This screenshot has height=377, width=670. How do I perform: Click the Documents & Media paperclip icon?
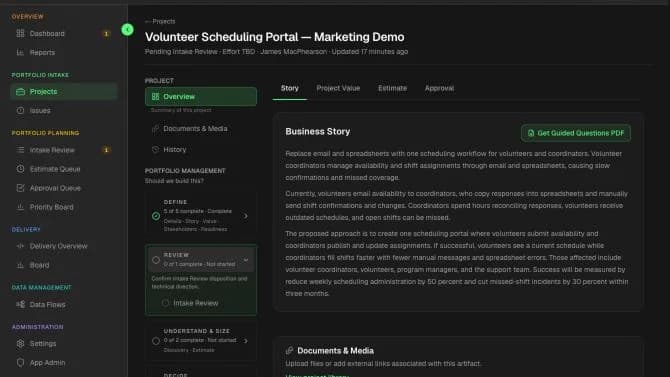coord(156,128)
